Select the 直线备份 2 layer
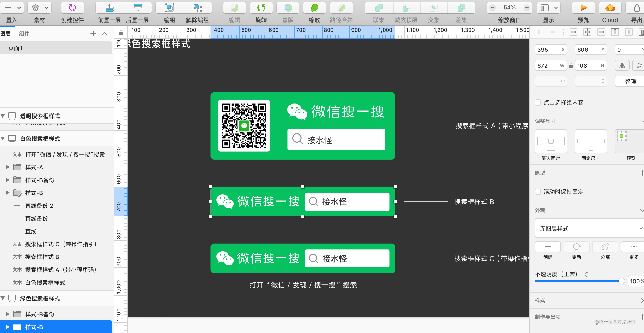 (57, 206)
